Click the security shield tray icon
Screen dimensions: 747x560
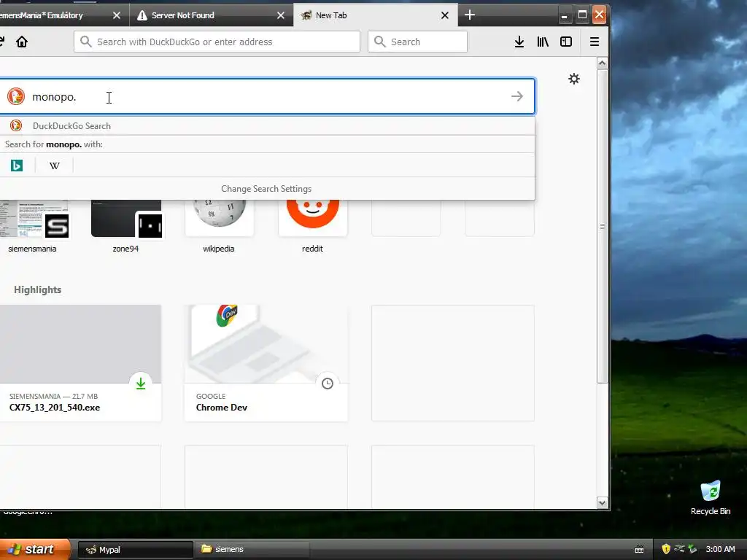click(x=666, y=549)
